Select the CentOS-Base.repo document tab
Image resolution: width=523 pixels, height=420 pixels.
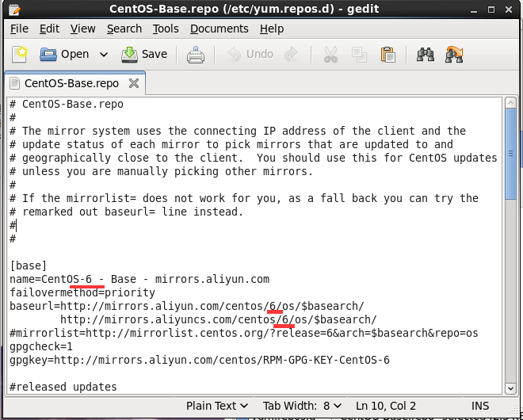71,83
